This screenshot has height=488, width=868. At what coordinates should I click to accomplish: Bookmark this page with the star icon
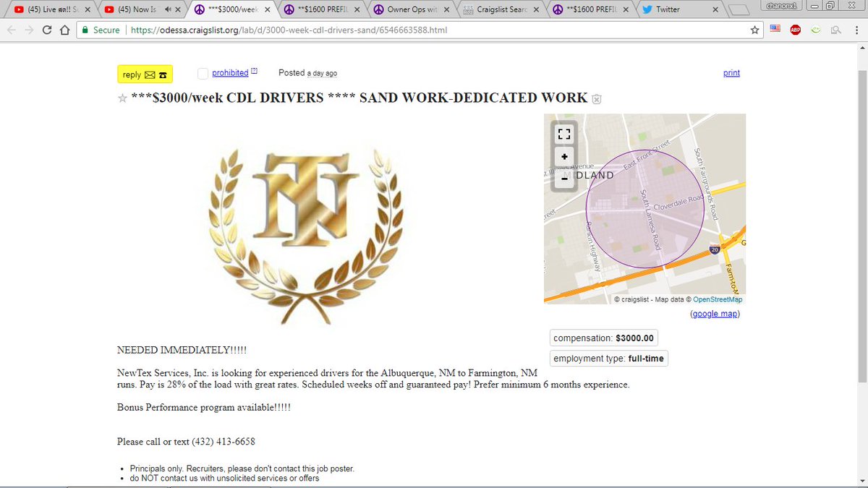click(x=754, y=30)
